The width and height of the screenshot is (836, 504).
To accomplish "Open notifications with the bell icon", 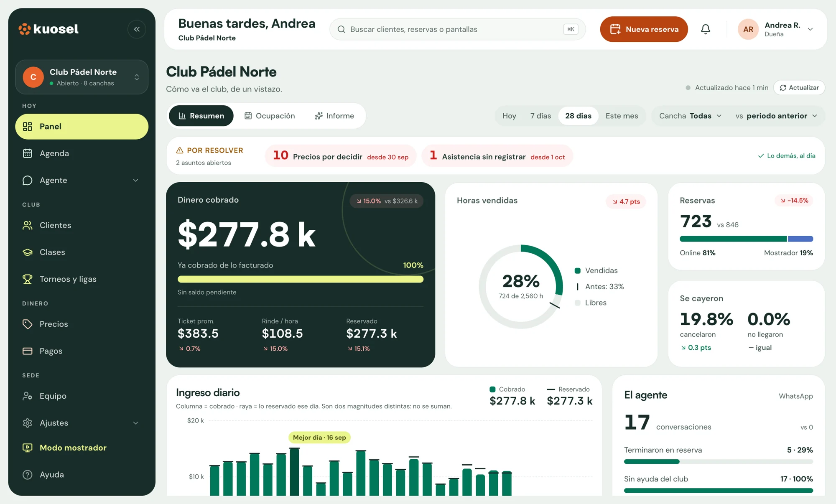I will click(706, 29).
